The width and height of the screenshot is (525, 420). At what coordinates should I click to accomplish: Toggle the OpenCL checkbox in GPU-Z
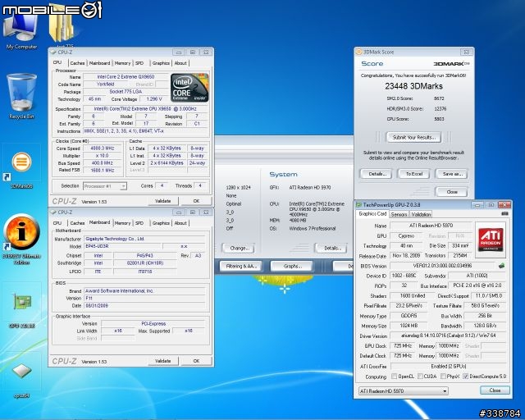click(x=394, y=377)
